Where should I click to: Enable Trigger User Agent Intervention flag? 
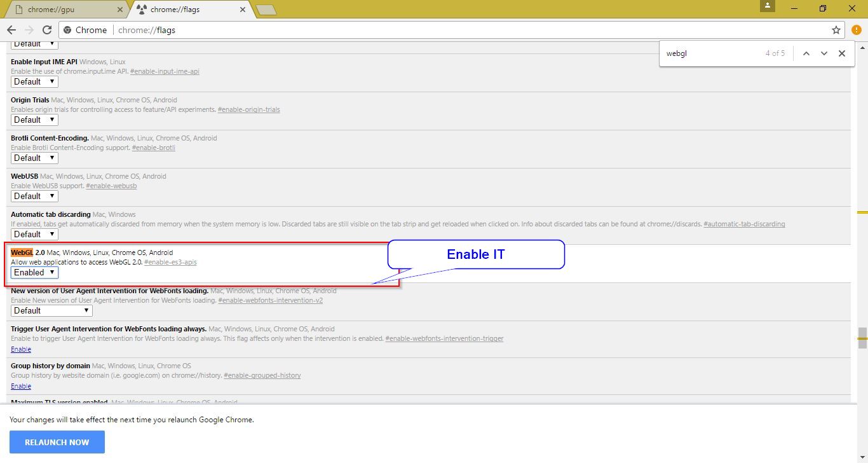pyautogui.click(x=21, y=349)
